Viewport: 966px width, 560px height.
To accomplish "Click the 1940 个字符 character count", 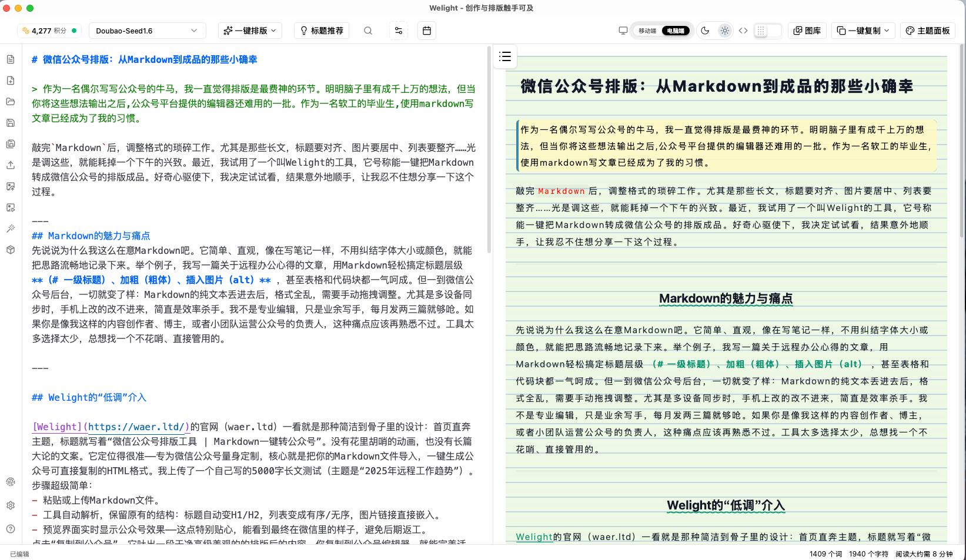I will [x=868, y=554].
